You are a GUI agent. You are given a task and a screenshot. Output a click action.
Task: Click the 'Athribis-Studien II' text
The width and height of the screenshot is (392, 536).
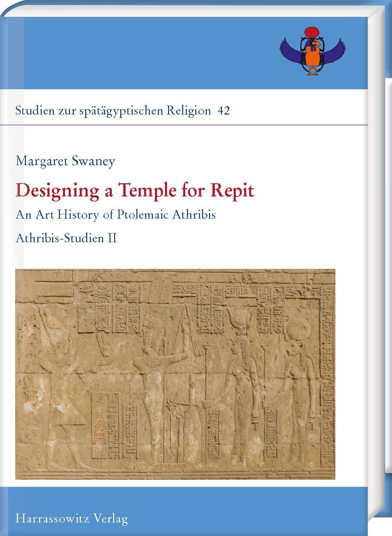click(66, 238)
